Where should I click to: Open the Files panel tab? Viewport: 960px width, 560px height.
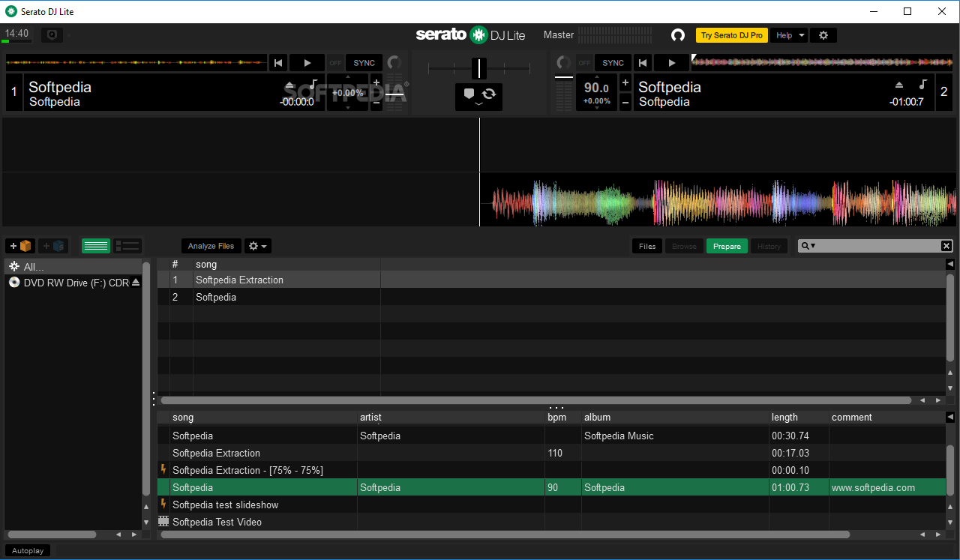(647, 246)
